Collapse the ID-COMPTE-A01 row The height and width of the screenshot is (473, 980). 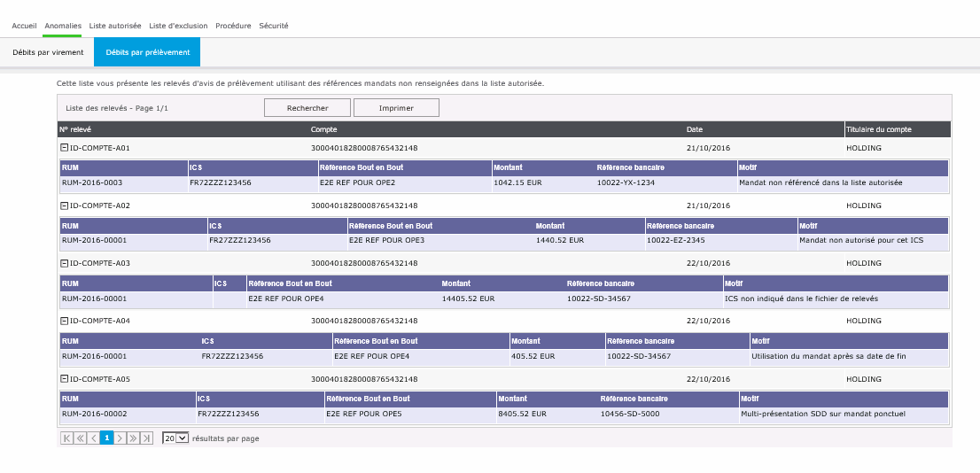coord(64,148)
